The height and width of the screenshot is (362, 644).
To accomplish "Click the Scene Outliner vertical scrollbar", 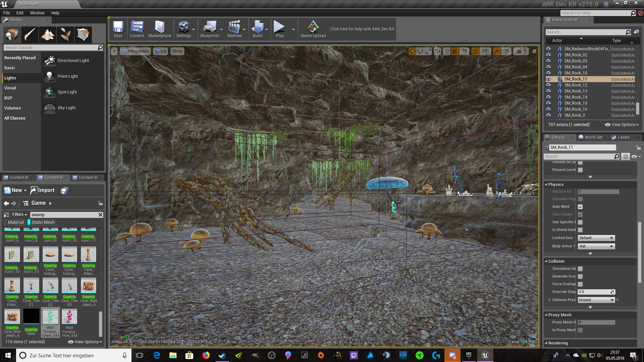I will tap(637, 108).
